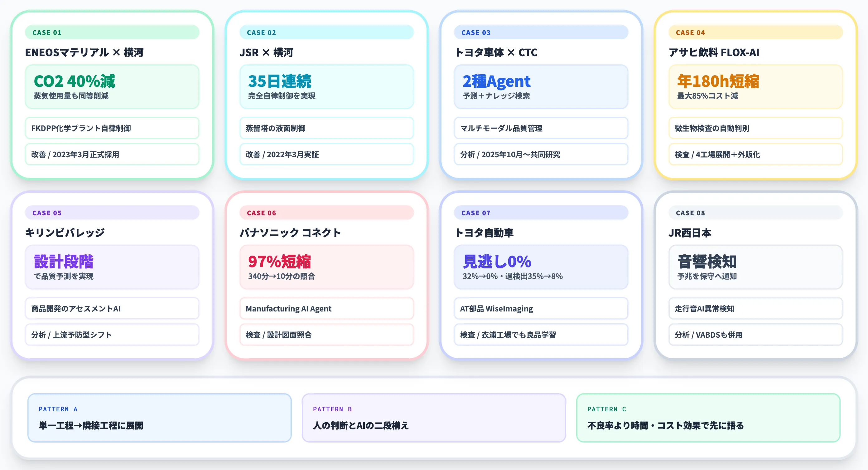The height and width of the screenshot is (470, 868).
Task: Select 商品開発のアセスメントAI row
Action: 112,309
